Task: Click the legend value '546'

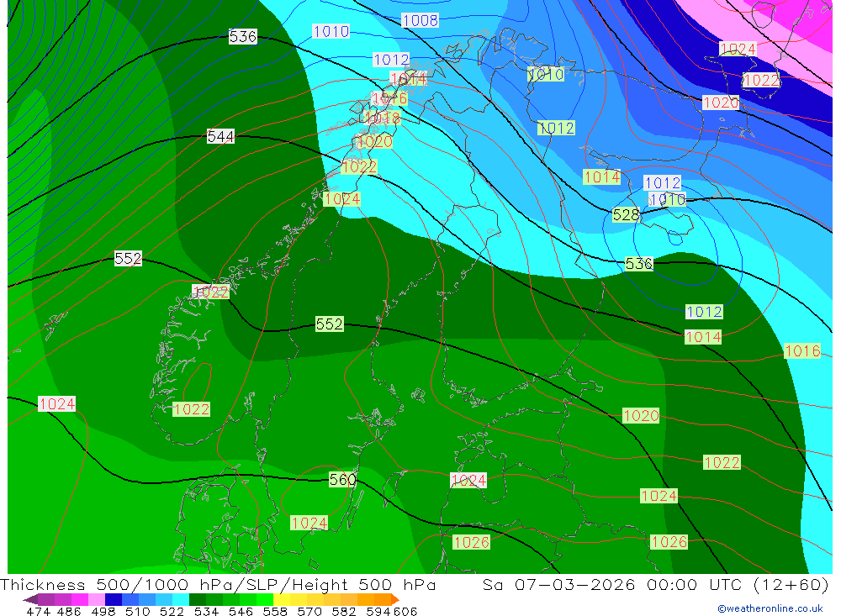Action: 241,611
